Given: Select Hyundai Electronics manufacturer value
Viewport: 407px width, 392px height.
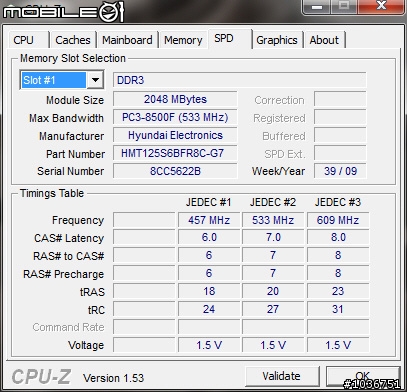Looking at the screenshot, I should 175,135.
